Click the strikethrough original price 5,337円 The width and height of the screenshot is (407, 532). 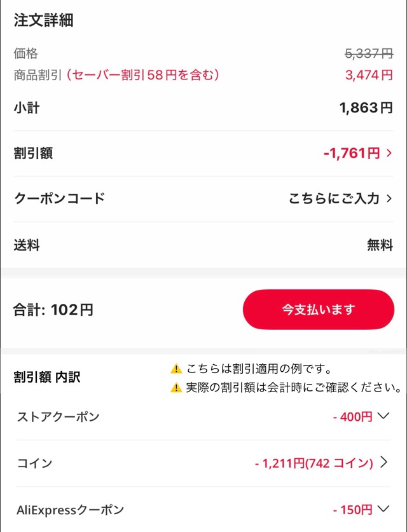tap(369, 54)
